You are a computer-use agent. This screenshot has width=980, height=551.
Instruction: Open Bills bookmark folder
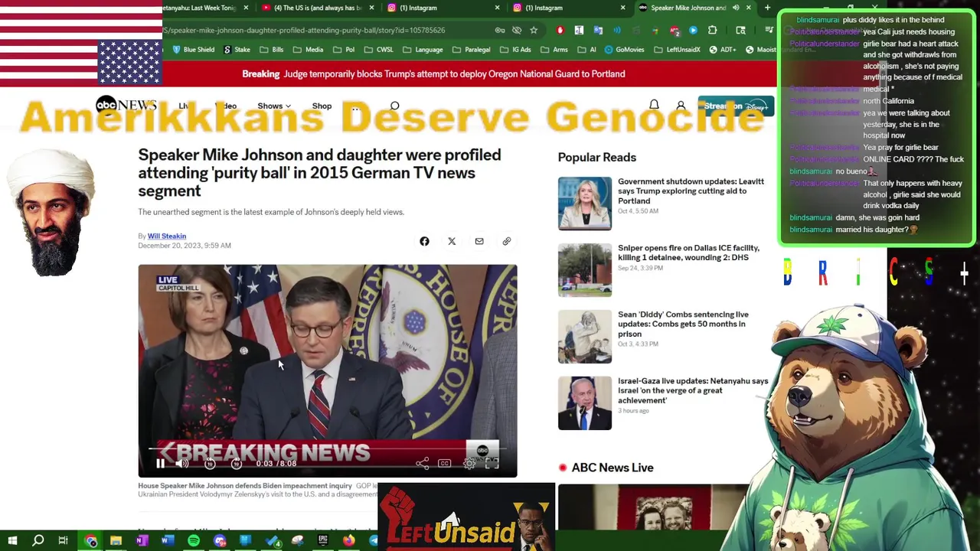click(x=272, y=50)
